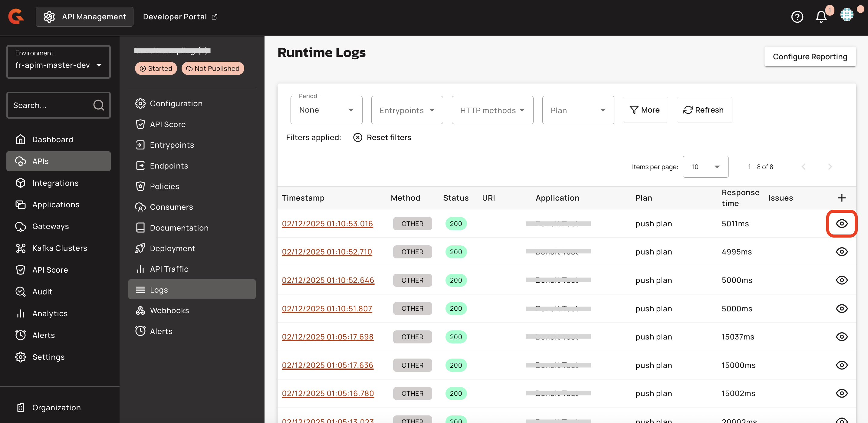The image size is (868, 423).
Task: Click the Reset filters circle-x icon
Action: (357, 137)
